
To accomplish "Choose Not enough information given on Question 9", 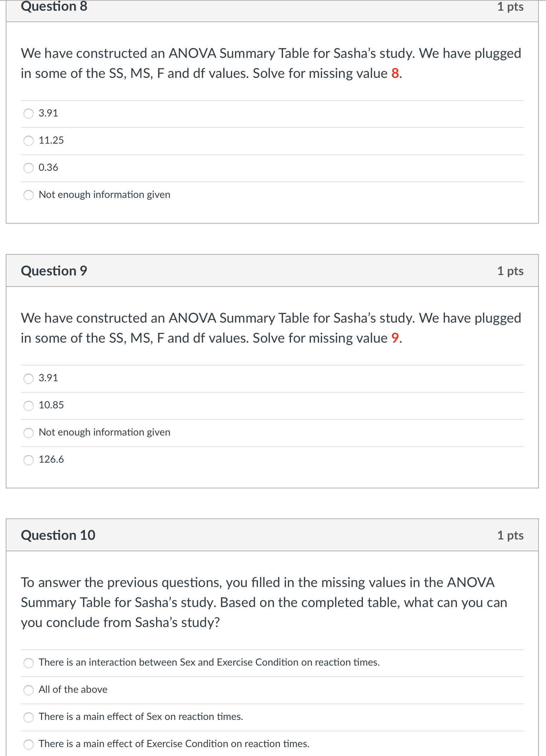I will pos(29,433).
